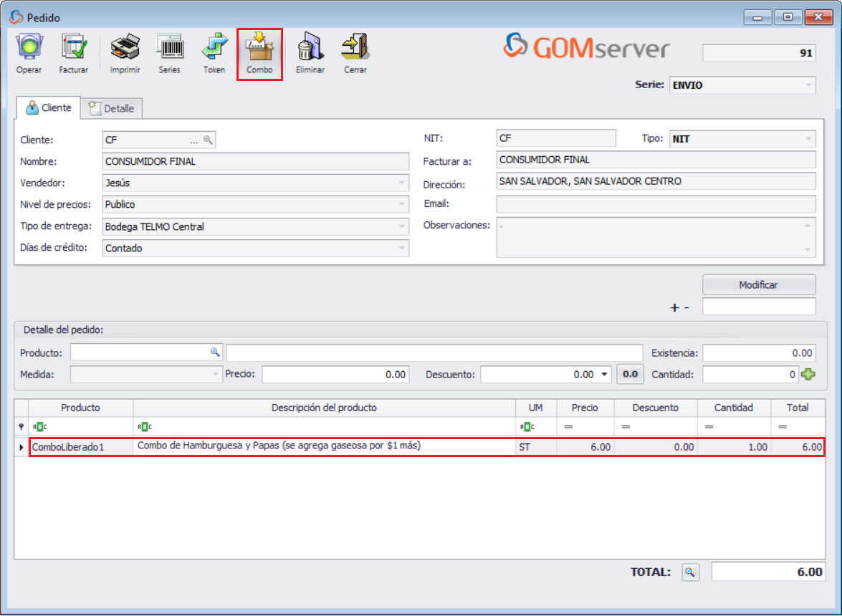Screen dimensions: 842x616
Task: Switch to the Detalle tab
Action: (112, 108)
